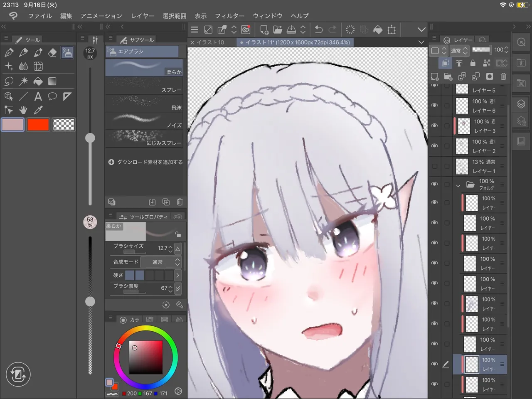The height and width of the screenshot is (399, 532).
Task: Hide layer レイヤー 2 with its eye icon
Action: coord(434,146)
